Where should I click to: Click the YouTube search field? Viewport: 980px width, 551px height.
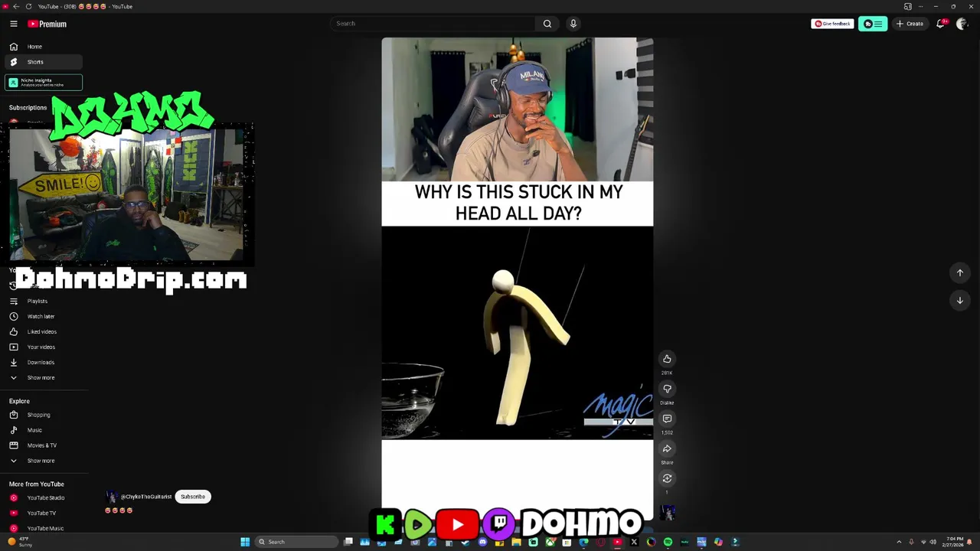[433, 24]
